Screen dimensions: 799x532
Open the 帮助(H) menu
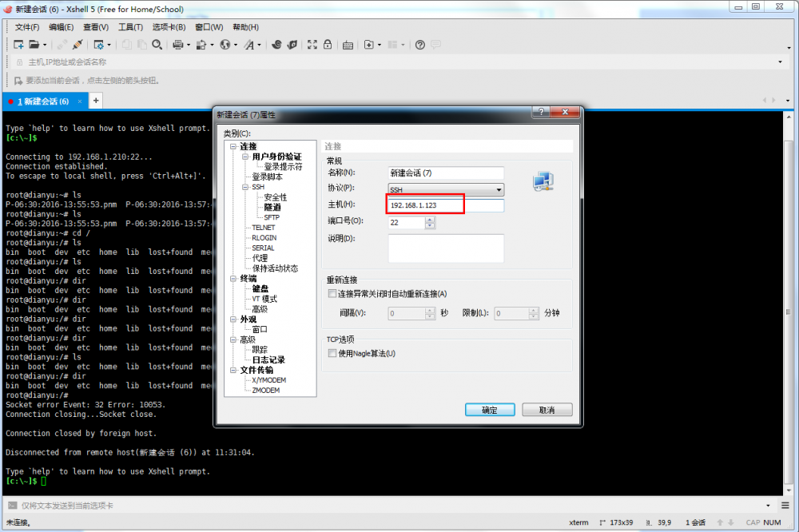(245, 27)
